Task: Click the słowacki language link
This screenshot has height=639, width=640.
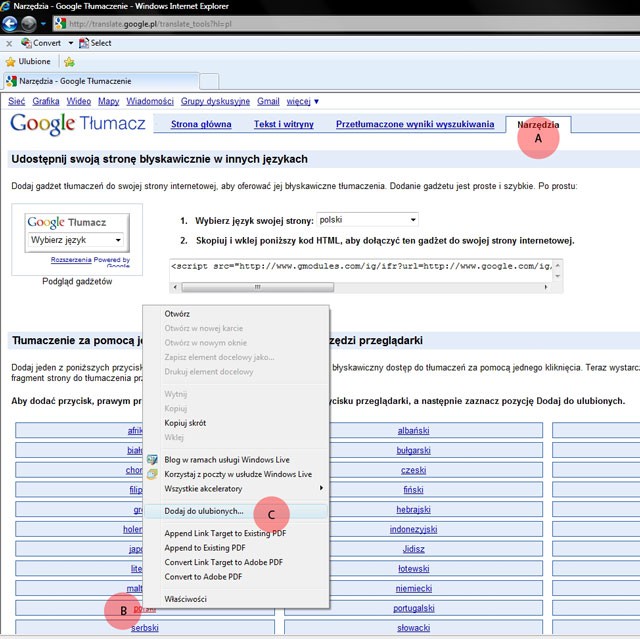Action: pos(413,628)
